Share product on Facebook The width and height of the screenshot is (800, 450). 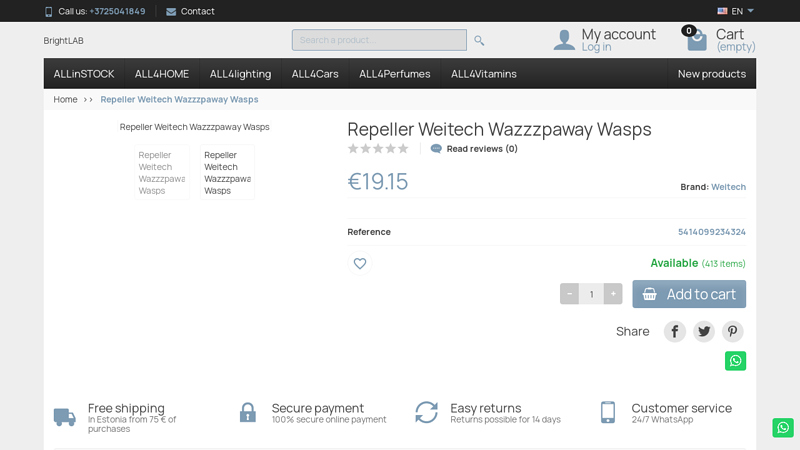(x=674, y=332)
